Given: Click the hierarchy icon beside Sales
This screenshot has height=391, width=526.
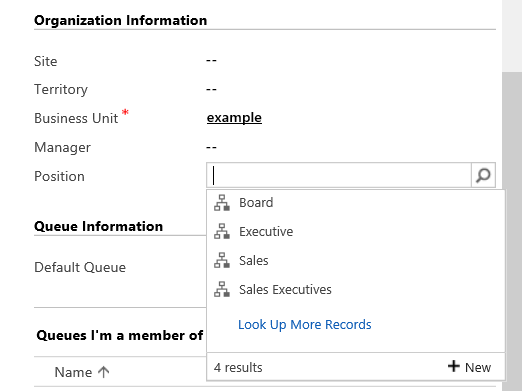Looking at the screenshot, I should pyautogui.click(x=222, y=261).
